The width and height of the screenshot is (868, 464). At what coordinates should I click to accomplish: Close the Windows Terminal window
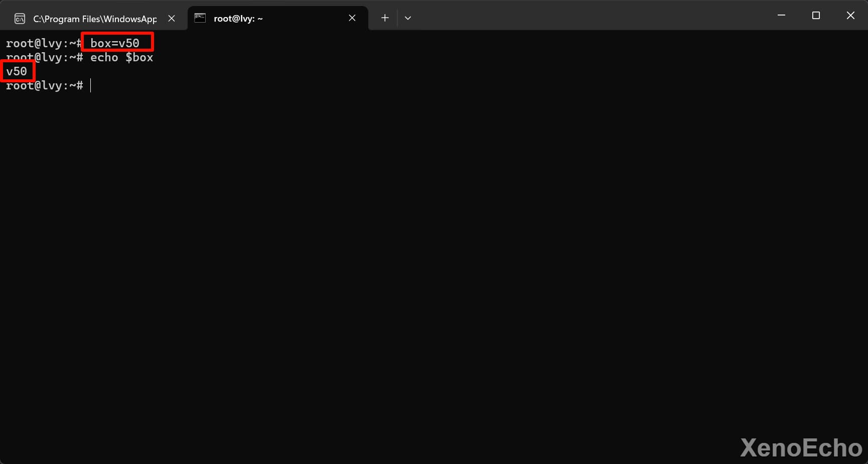click(850, 16)
